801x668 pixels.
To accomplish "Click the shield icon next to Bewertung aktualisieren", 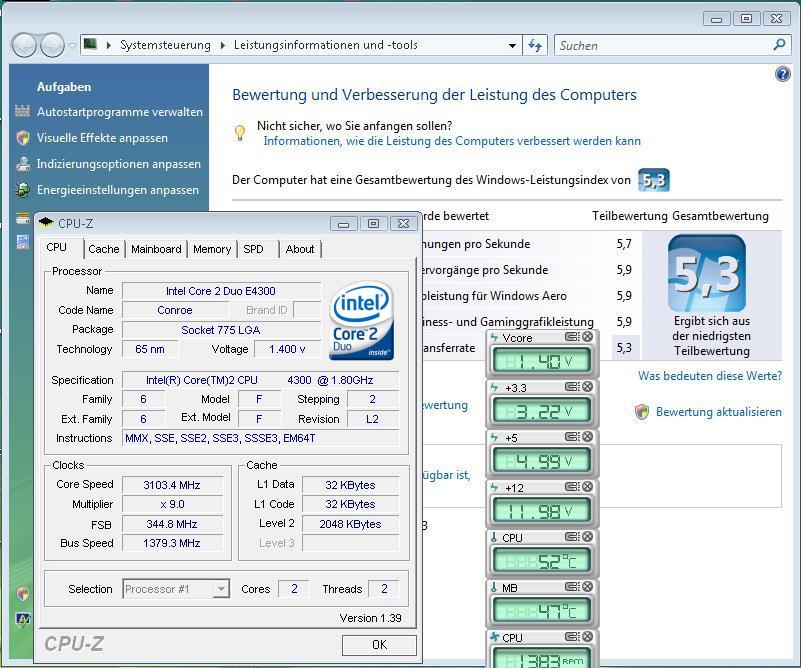I will 642,412.
